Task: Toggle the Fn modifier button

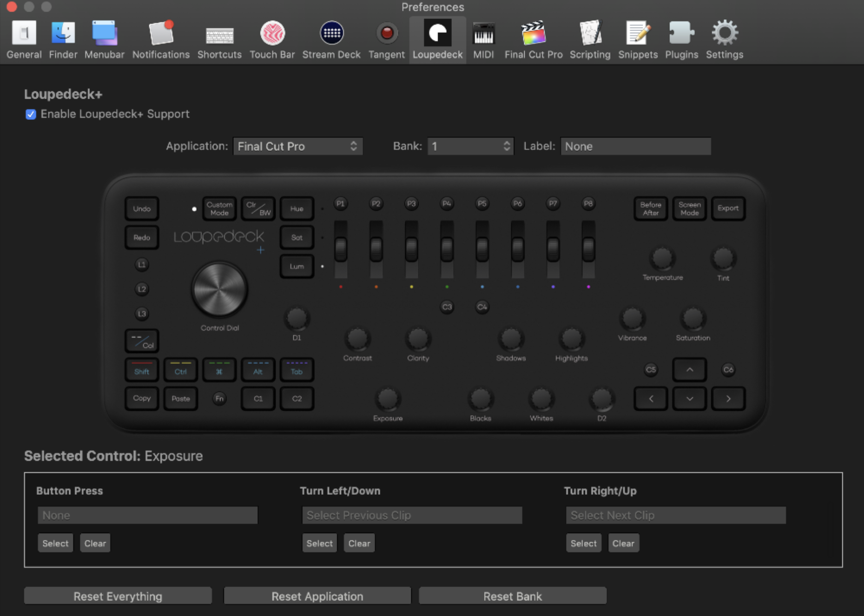Action: (x=219, y=398)
